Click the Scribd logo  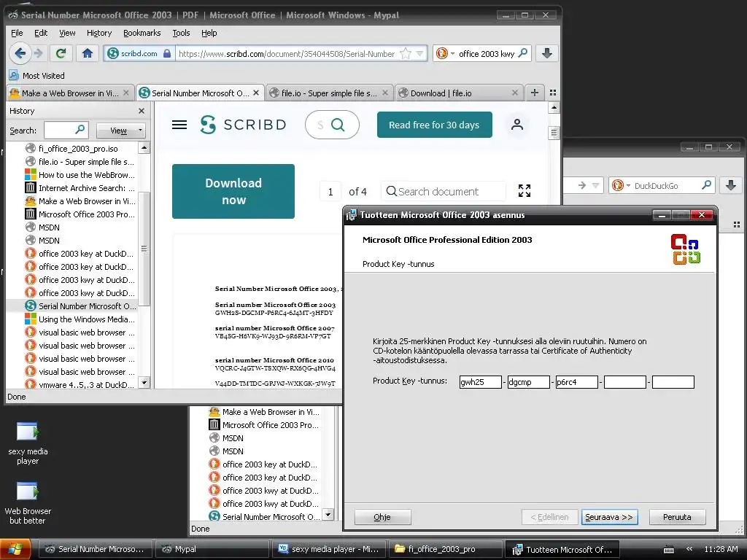click(x=243, y=125)
